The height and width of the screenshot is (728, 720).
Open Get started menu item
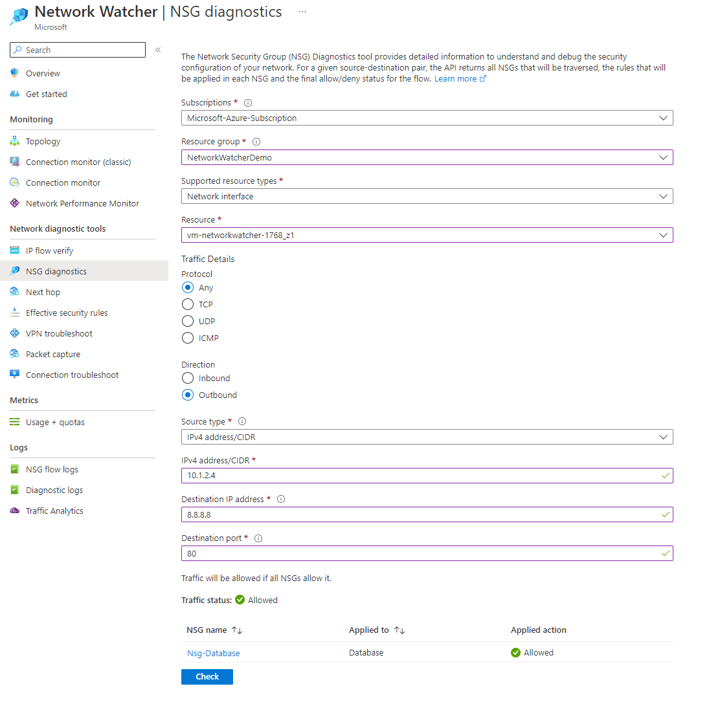[47, 94]
